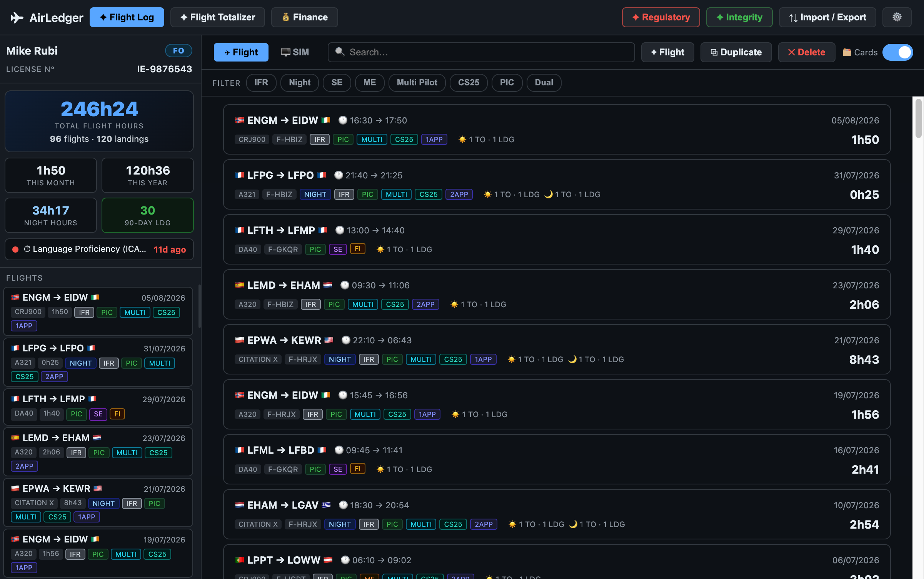
Task: Toggle the IFR filter chip
Action: coord(261,83)
